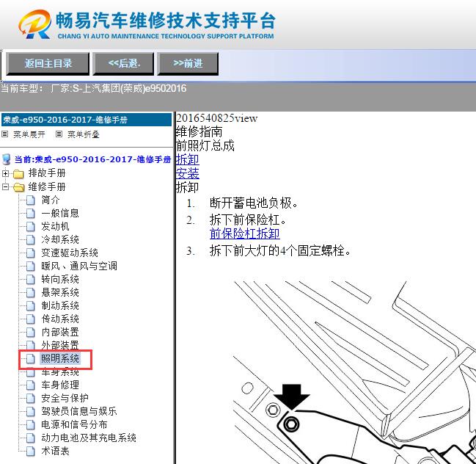Collapse the 维修手册 folder minus box
The image size is (476, 464).
point(5,187)
